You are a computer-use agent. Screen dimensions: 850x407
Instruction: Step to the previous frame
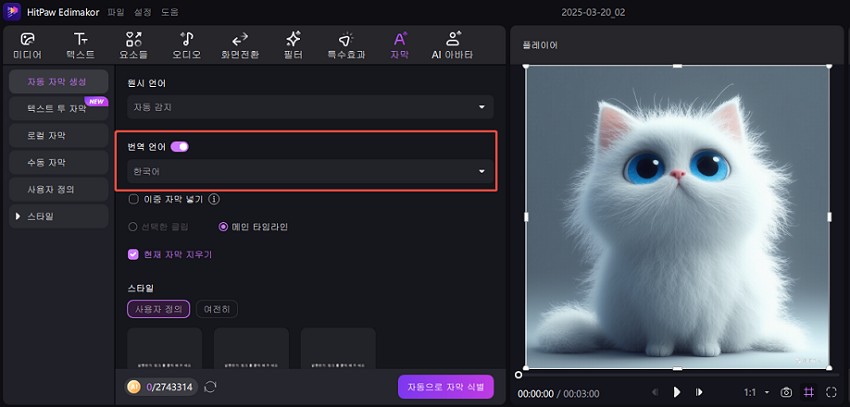coord(655,392)
